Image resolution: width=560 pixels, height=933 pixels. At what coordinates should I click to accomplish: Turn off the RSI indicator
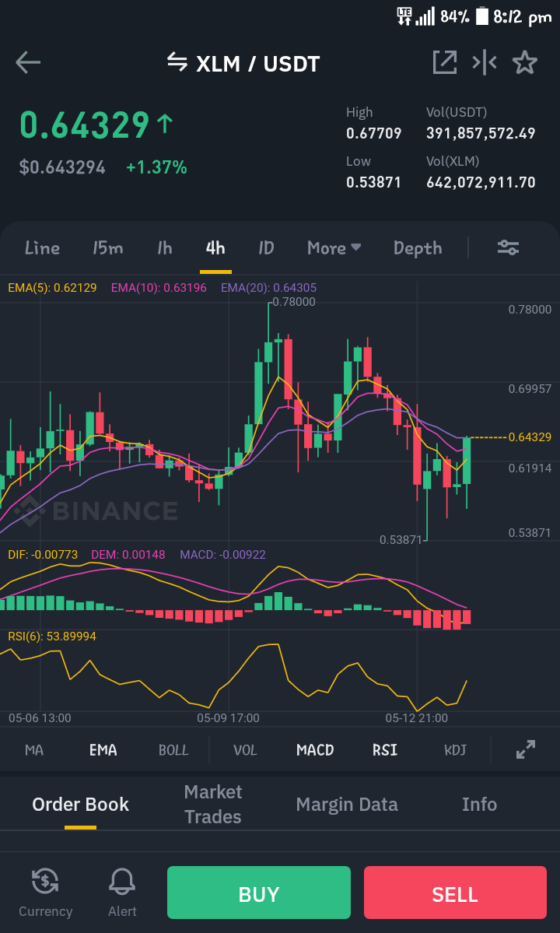point(385,749)
